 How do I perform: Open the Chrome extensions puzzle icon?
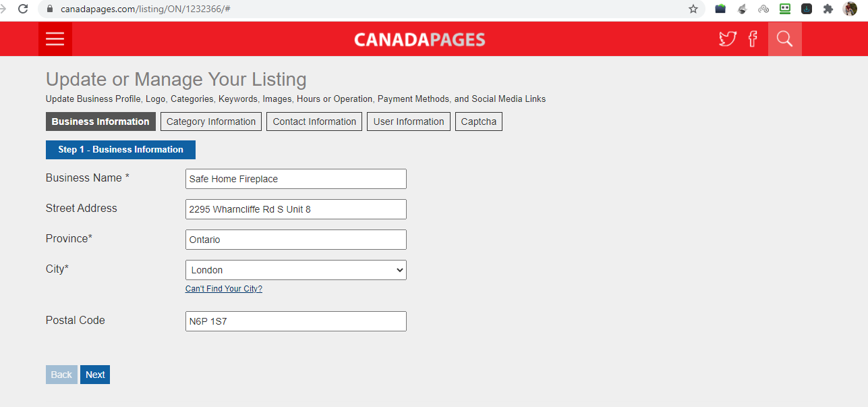[828, 9]
